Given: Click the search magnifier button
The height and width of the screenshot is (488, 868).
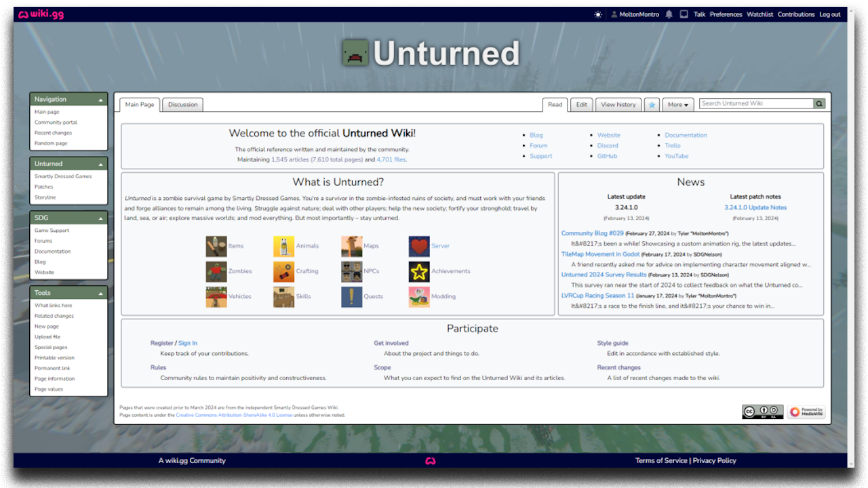Looking at the screenshot, I should 819,104.
